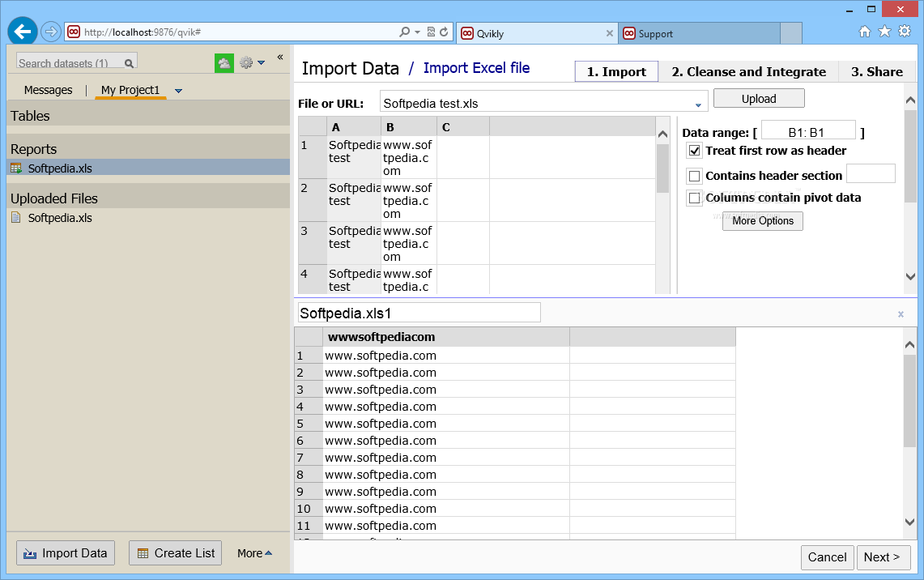Click the uploaded Softpedia.xls file icon
Screen dimensions: 924x580
click(x=16, y=218)
